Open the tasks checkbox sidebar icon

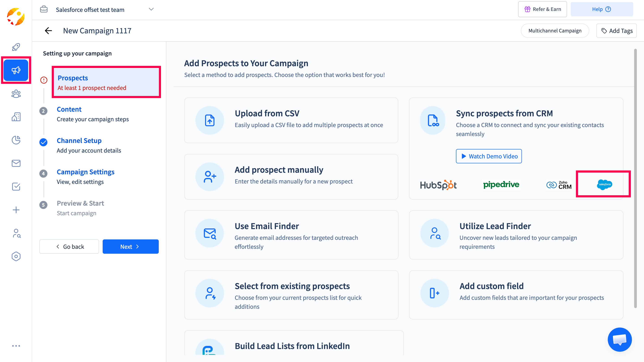coord(16,187)
